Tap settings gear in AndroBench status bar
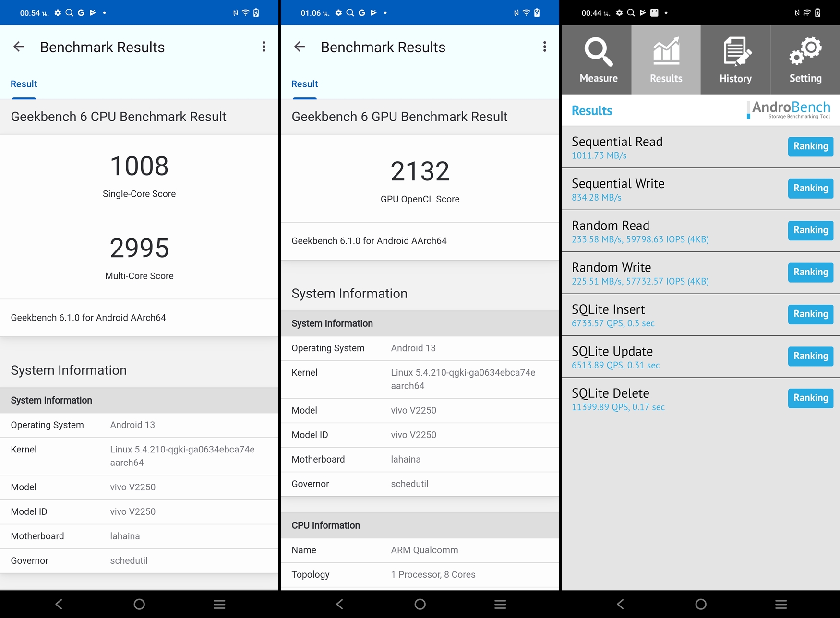This screenshot has width=840, height=618. click(x=619, y=13)
